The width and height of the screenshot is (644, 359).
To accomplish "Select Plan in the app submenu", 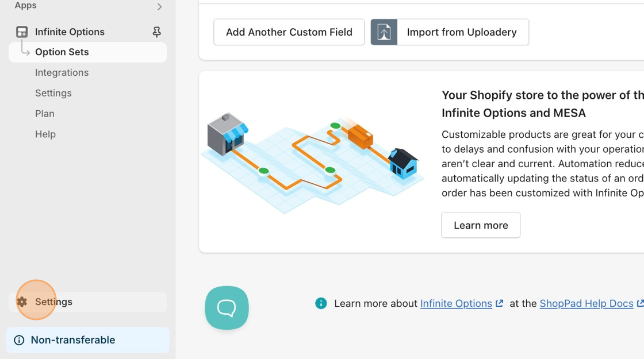I will point(45,114).
